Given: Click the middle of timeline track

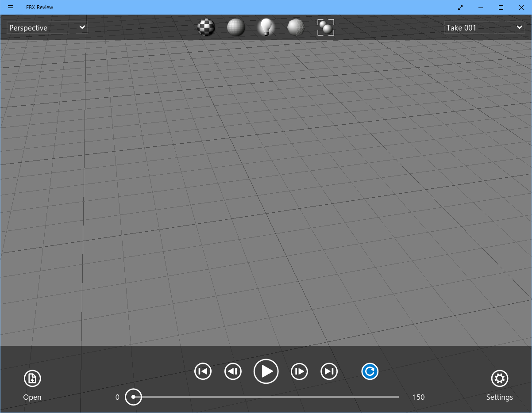Looking at the screenshot, I should 266,397.
